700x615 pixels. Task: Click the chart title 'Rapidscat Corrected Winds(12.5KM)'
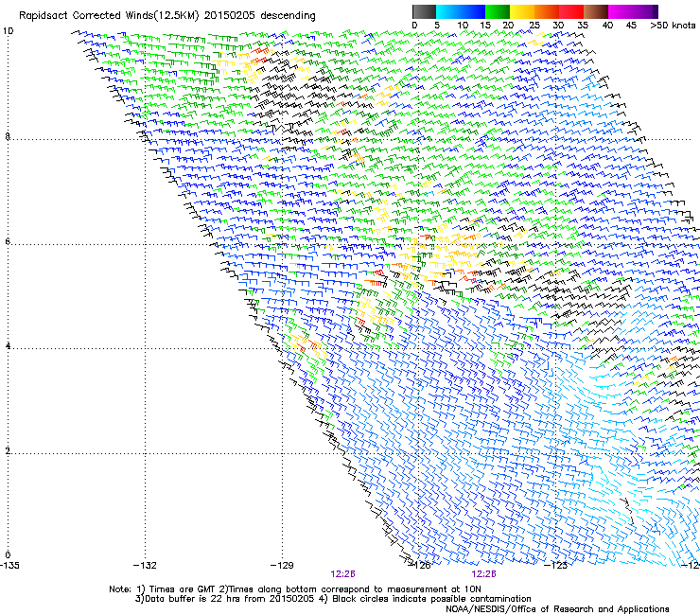click(x=109, y=16)
